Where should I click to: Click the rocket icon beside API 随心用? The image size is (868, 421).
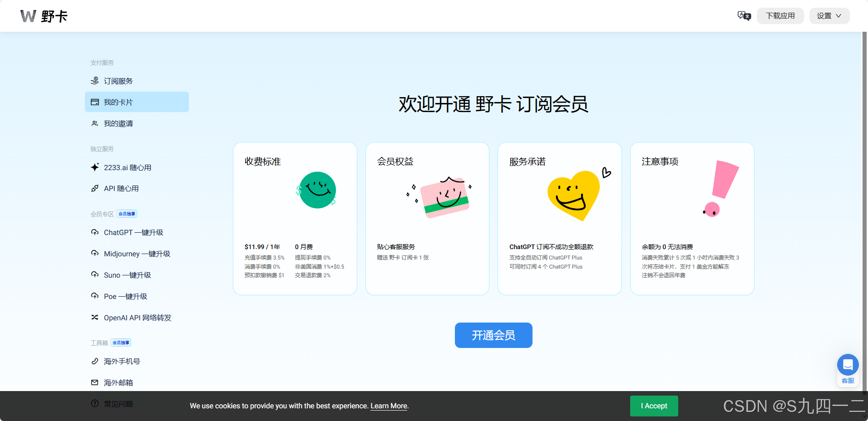pos(94,188)
